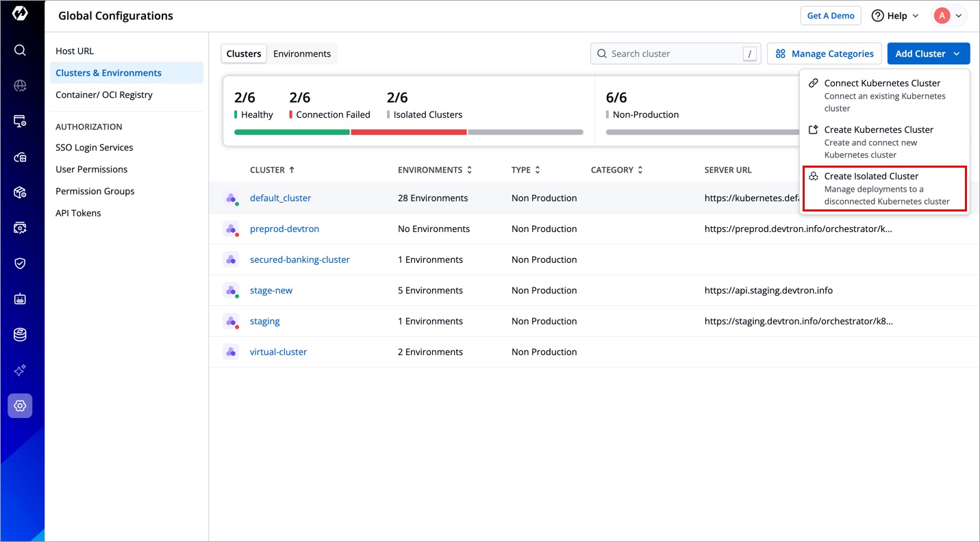Open the search icon in the left sidebar

20,50
